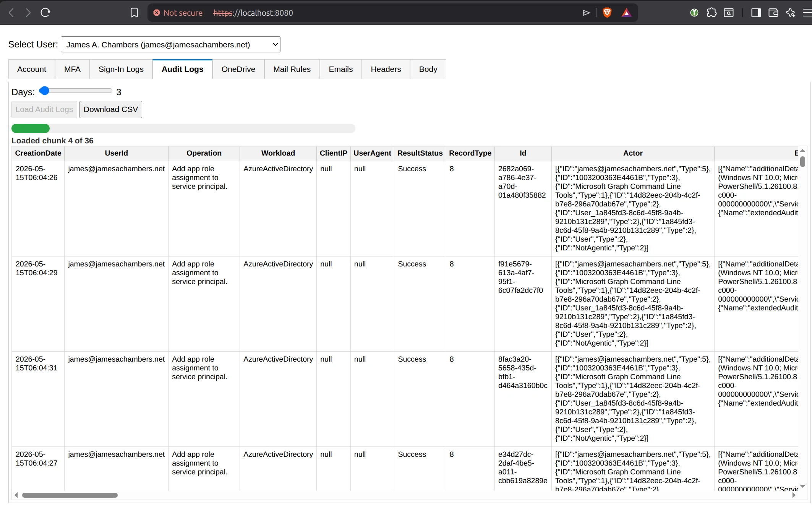Image resolution: width=812 pixels, height=508 pixels.
Task: Click the Days slider handle
Action: (x=44, y=91)
